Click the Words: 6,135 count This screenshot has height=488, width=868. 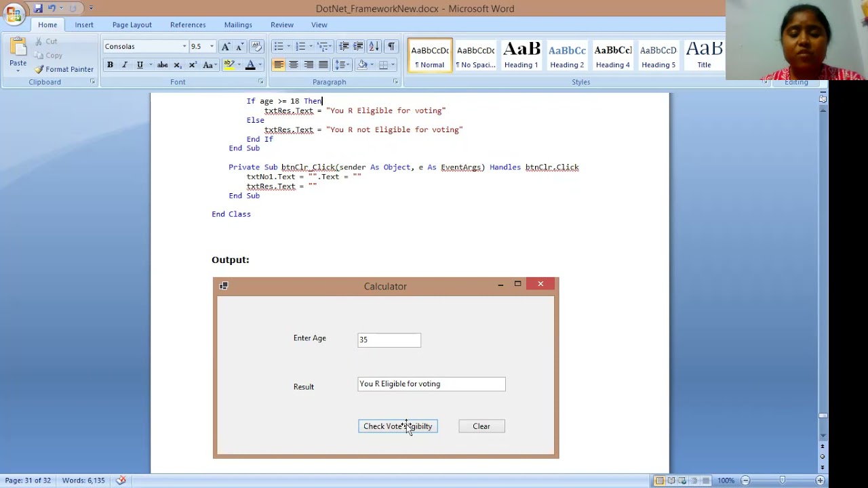[x=83, y=481]
